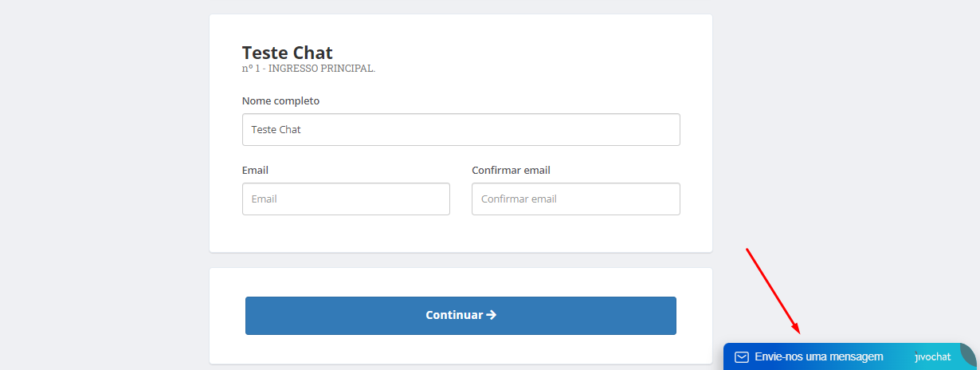Viewport: 980px width, 370px height.
Task: Focus the Nome completo field
Action: point(461,129)
